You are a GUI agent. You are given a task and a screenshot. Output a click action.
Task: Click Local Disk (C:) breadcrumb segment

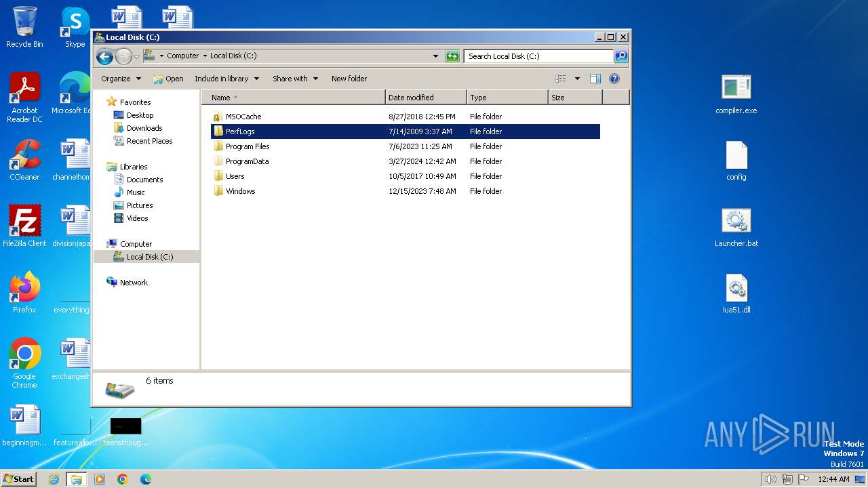(x=233, y=56)
